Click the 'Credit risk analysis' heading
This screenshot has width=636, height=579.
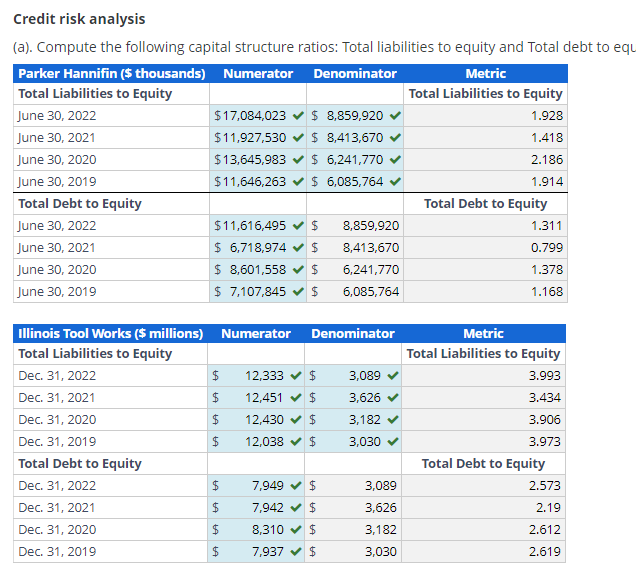pyautogui.click(x=79, y=19)
